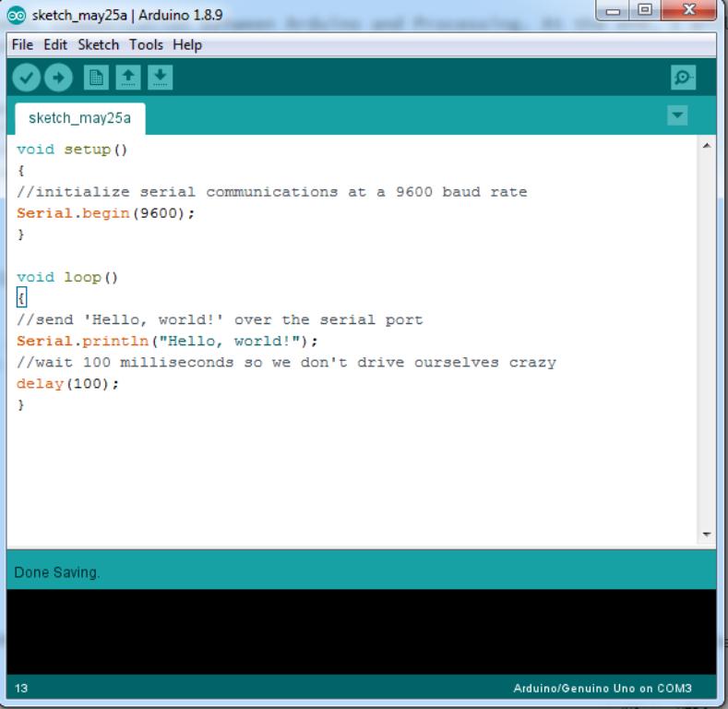
Task: Open a sketch with the up-arrow icon
Action: pyautogui.click(x=128, y=78)
